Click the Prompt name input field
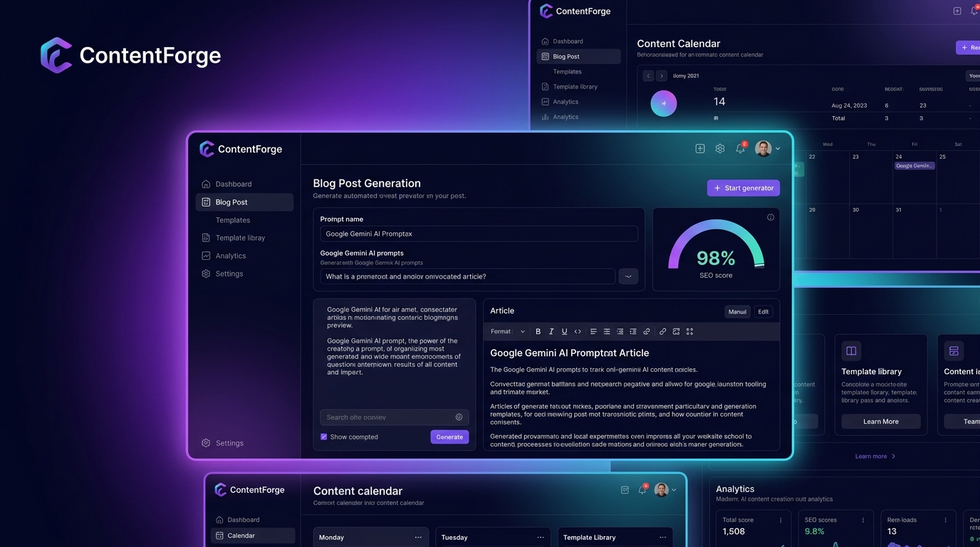The width and height of the screenshot is (980, 547). (x=479, y=234)
